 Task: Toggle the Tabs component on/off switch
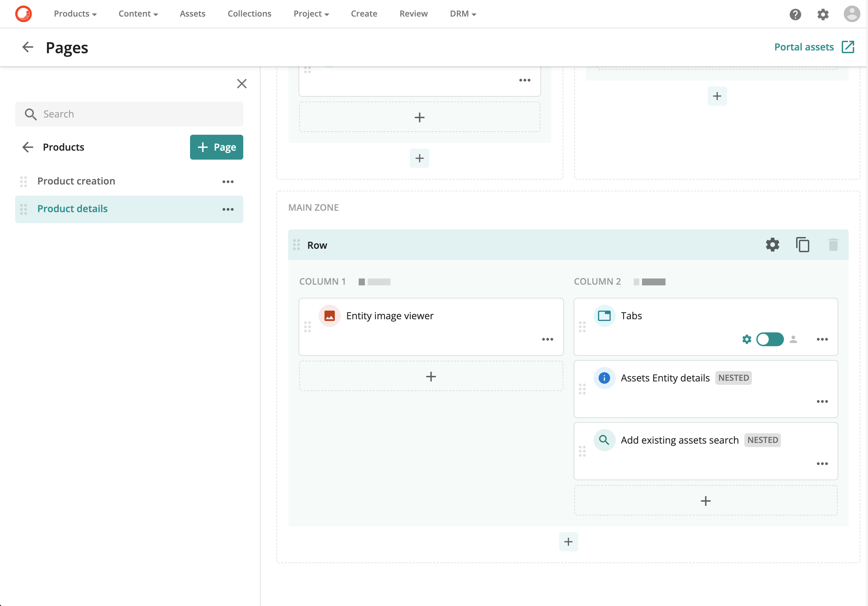click(x=769, y=339)
